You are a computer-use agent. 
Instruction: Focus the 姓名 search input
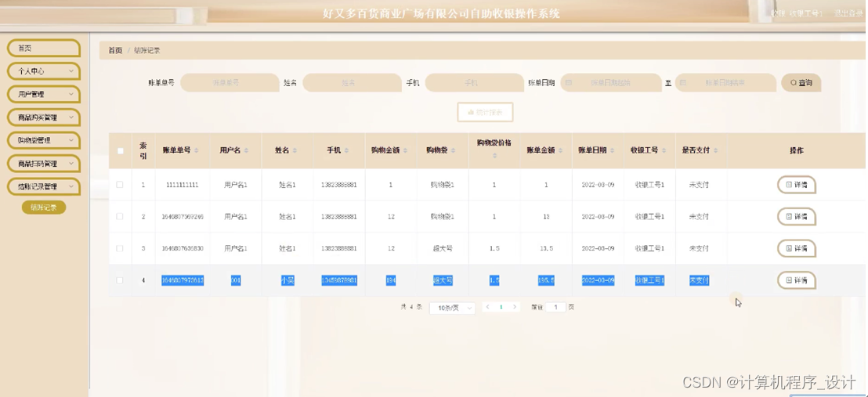pyautogui.click(x=352, y=82)
